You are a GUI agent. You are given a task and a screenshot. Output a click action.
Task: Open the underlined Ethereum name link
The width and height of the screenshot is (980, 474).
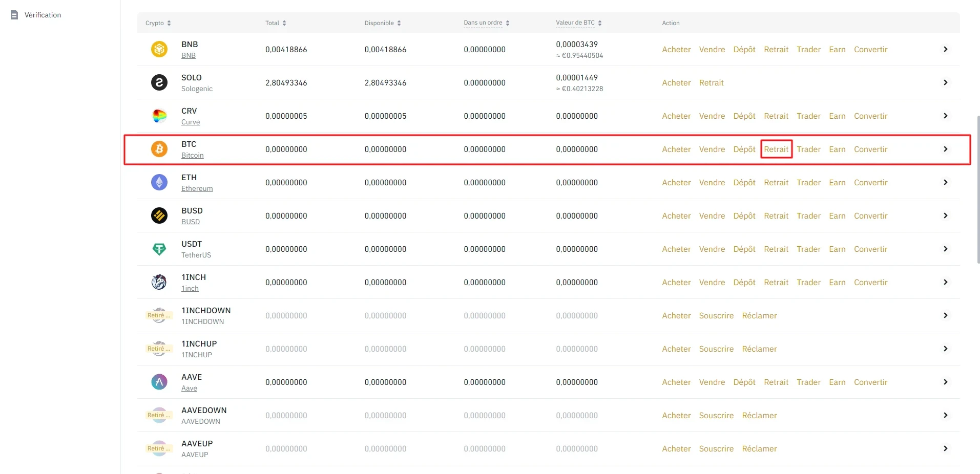(197, 188)
